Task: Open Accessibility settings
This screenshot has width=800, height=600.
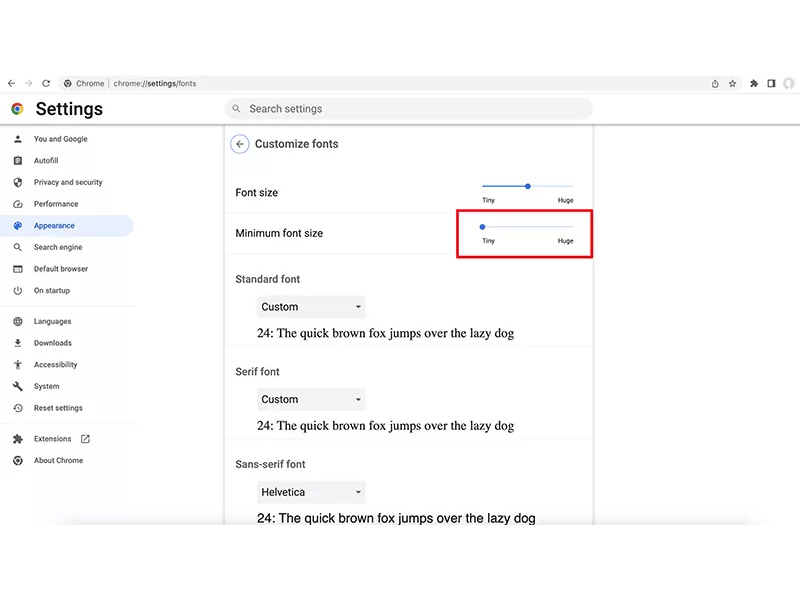Action: click(x=56, y=364)
